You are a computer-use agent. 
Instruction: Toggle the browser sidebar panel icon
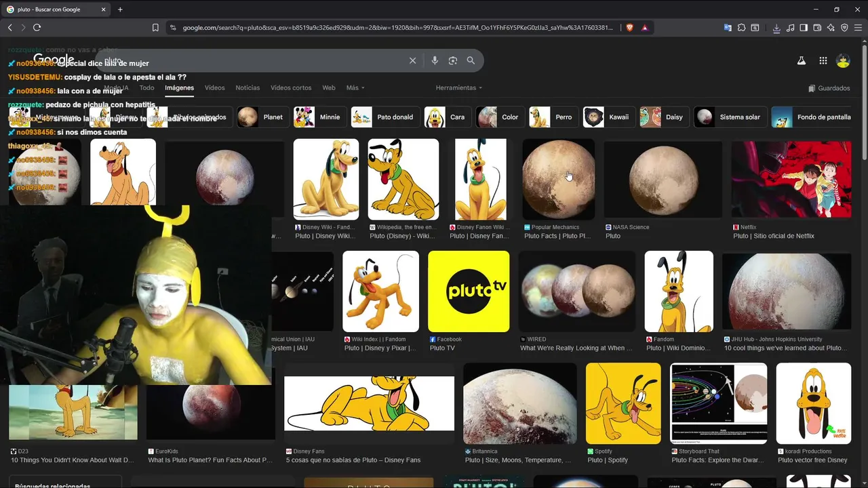(x=804, y=28)
